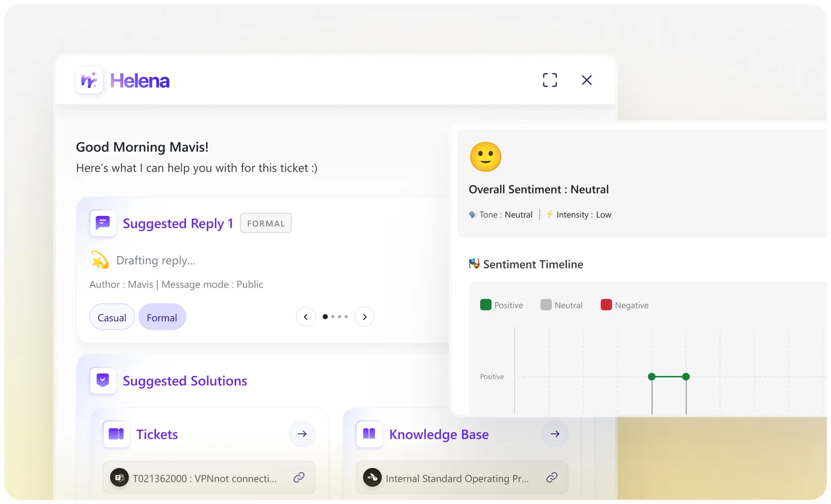Select the Casual tone option
The width and height of the screenshot is (831, 504).
(112, 318)
